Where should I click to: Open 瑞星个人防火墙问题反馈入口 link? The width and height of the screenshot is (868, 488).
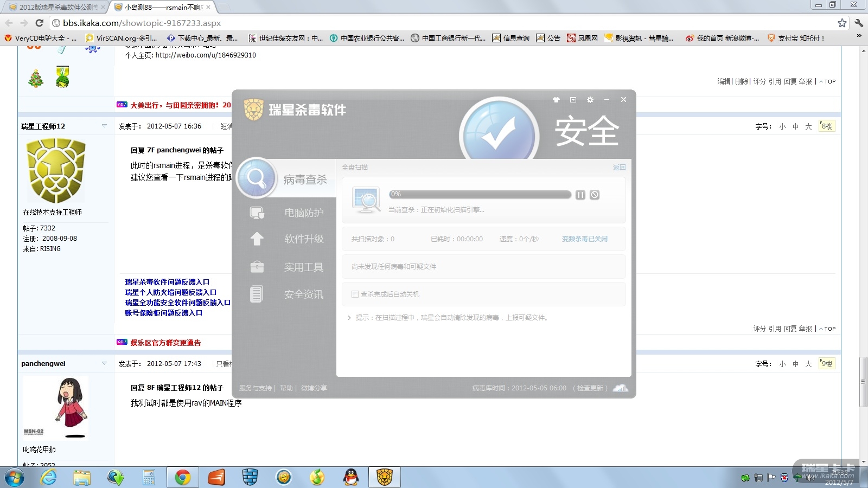point(170,292)
